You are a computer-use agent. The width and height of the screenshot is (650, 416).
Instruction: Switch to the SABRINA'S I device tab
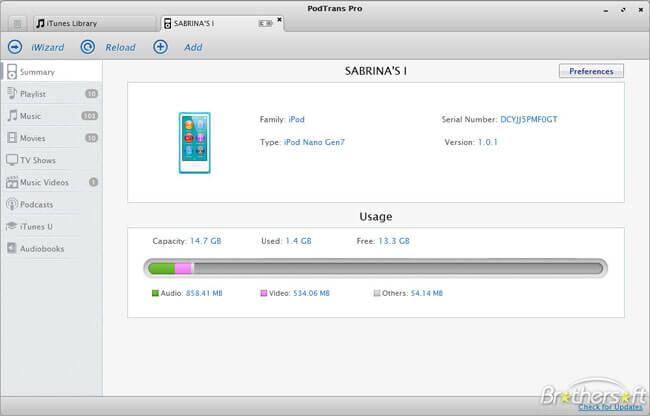[207, 22]
